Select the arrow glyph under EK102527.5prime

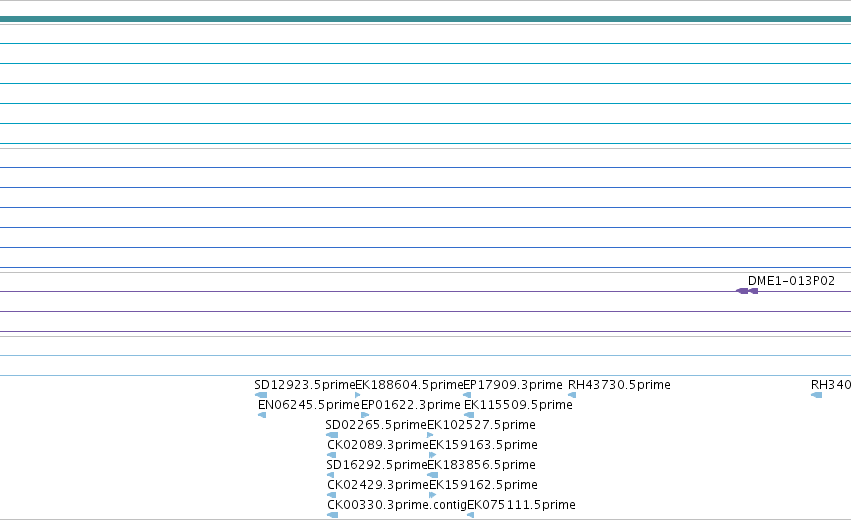point(430,435)
